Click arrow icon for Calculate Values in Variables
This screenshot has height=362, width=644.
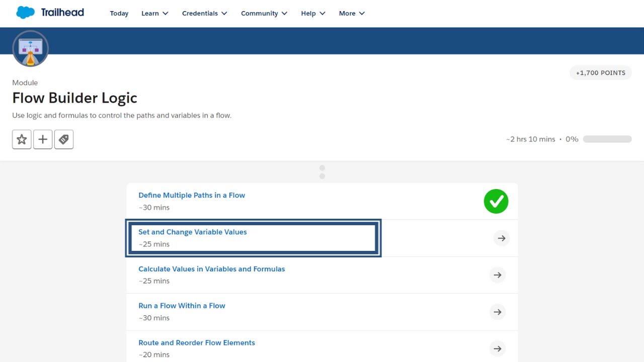point(498,275)
